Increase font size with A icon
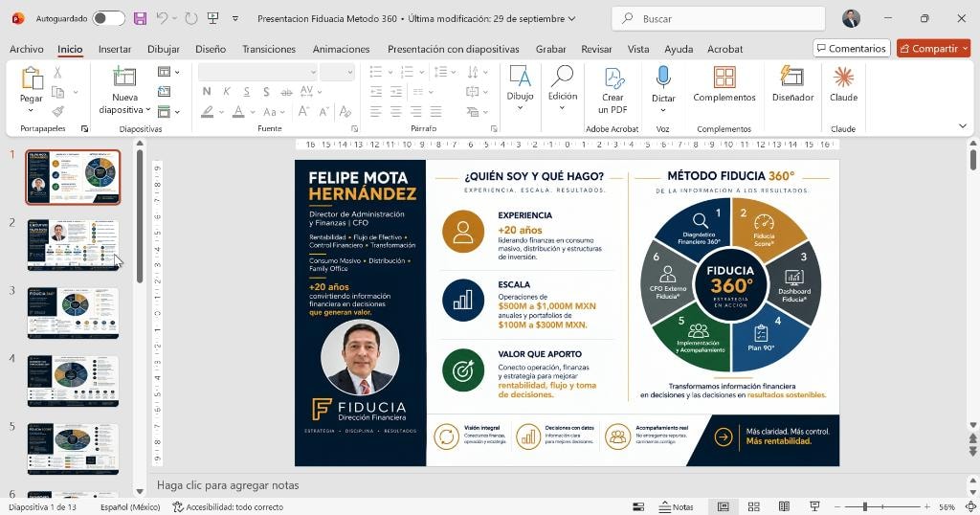This screenshot has height=515, width=980. pos(303,112)
